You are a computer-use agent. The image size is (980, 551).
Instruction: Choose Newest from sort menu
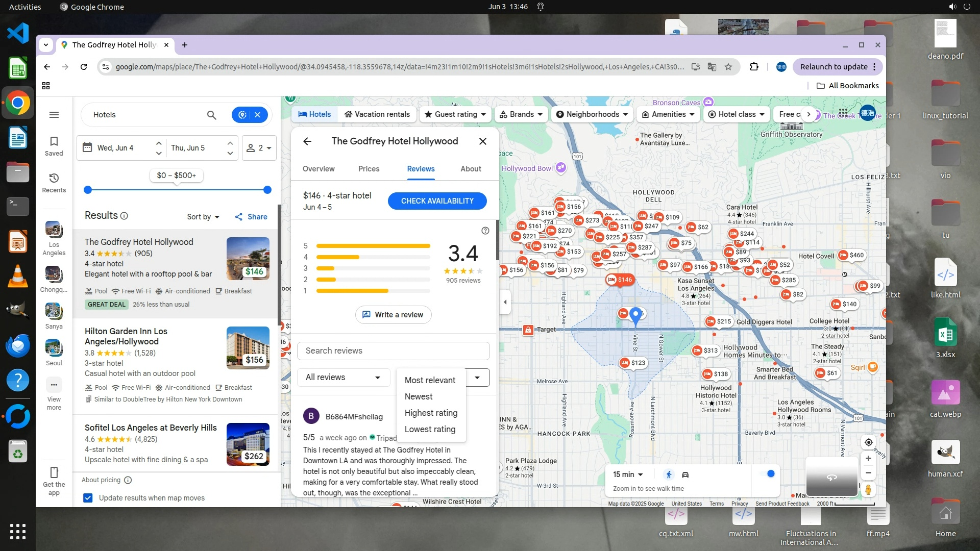[419, 396]
